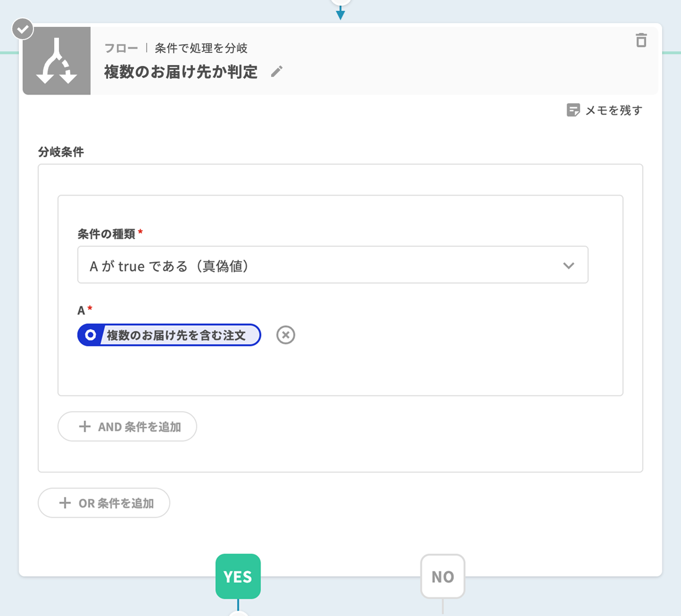
Task: Click the chevron arrow in the condition type field
Action: pos(569,266)
